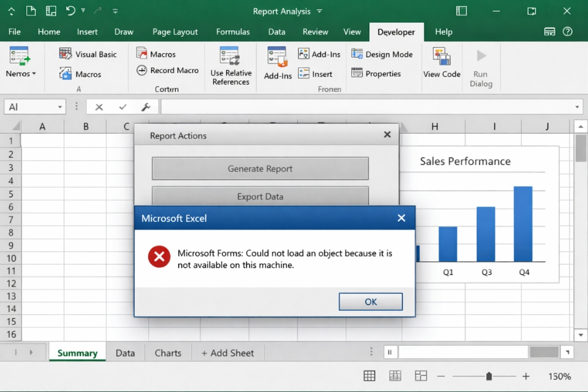Dismiss the error by clicking OK

click(370, 301)
